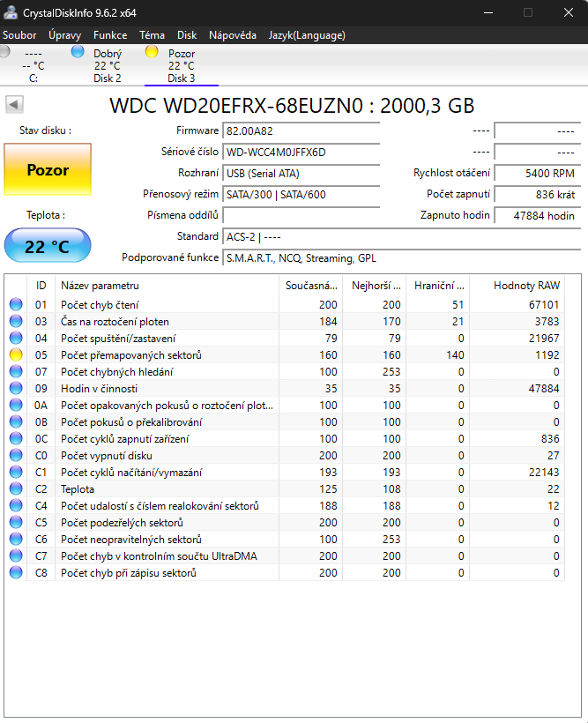Screen dimensions: 588x723
Task: Select row Čas na roztočení ploten
Action: [285, 322]
